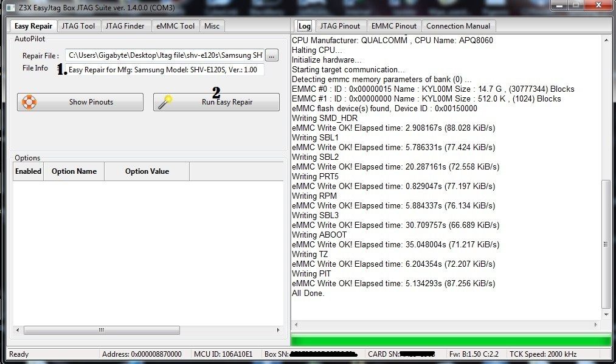
Task: Open the JTAG Pinout tab
Action: click(x=340, y=26)
